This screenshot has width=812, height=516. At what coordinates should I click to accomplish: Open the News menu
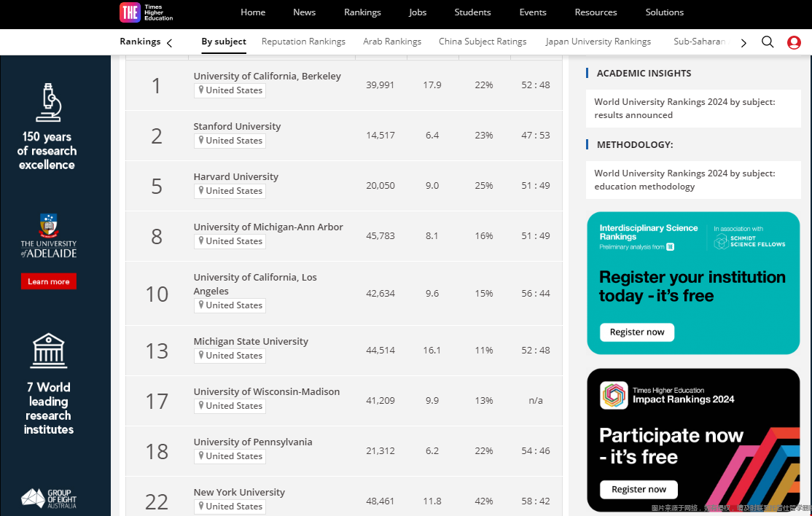click(304, 12)
